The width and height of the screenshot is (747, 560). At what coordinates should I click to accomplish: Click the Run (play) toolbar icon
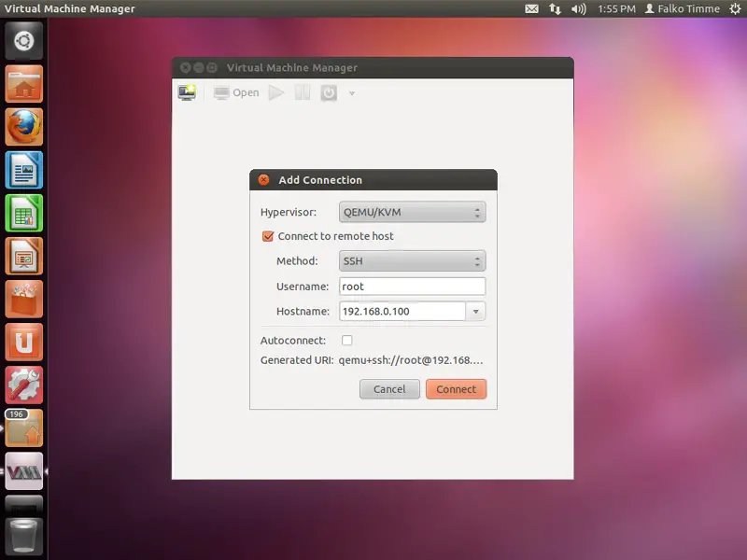[276, 92]
